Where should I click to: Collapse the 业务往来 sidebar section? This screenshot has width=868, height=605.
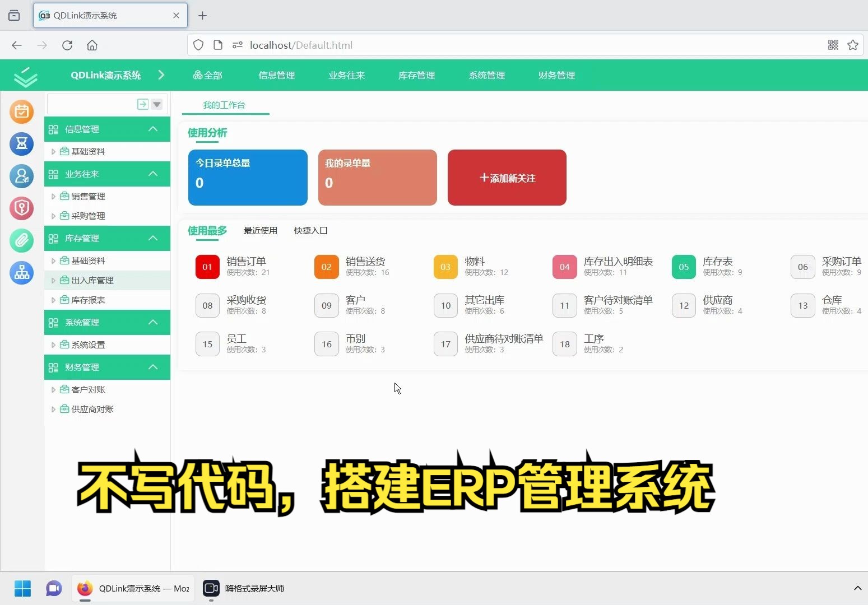(x=153, y=174)
